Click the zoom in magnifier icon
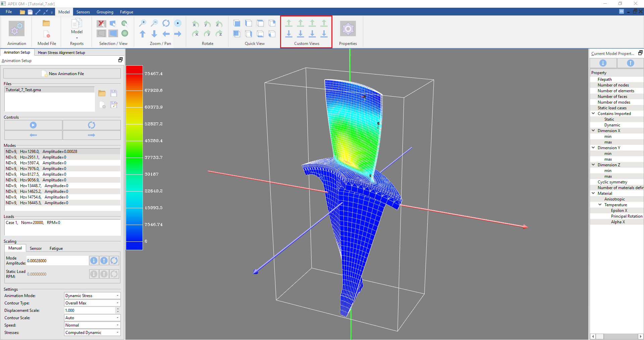Viewport: 644px width, 340px height. pos(143,23)
